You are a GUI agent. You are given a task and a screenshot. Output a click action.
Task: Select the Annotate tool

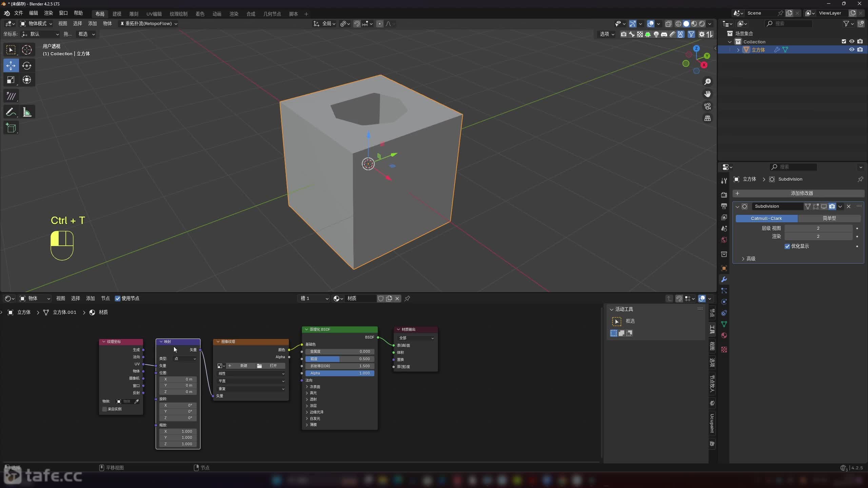click(11, 112)
